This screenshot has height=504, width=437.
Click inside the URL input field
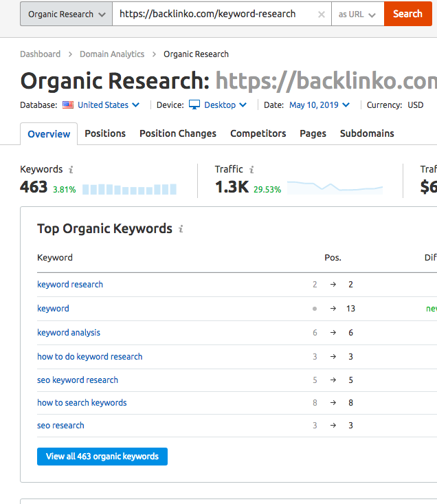(x=213, y=14)
